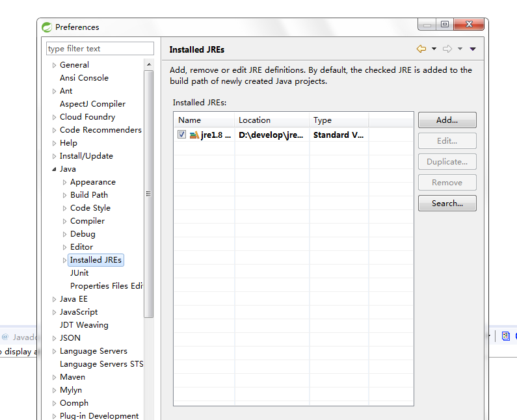Screen dimensions: 517x420
Task: Click the back navigation arrow icon
Action: (421, 49)
